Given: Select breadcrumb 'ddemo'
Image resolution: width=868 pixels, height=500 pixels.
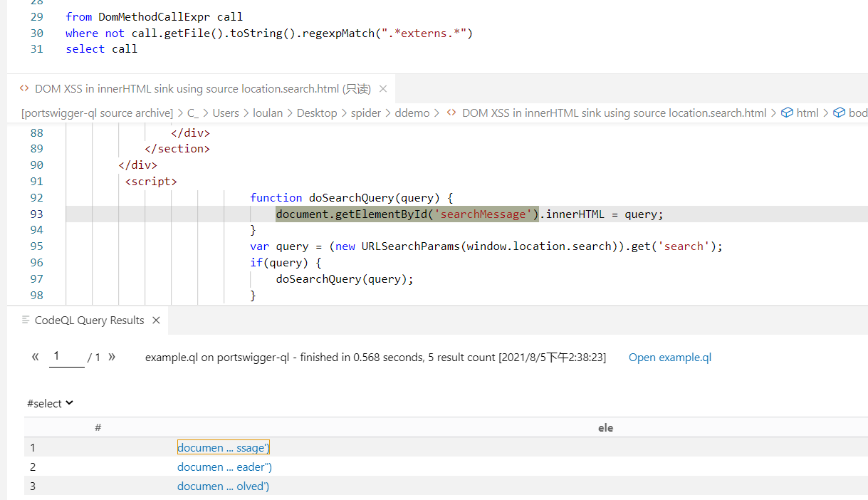Looking at the screenshot, I should click(412, 113).
